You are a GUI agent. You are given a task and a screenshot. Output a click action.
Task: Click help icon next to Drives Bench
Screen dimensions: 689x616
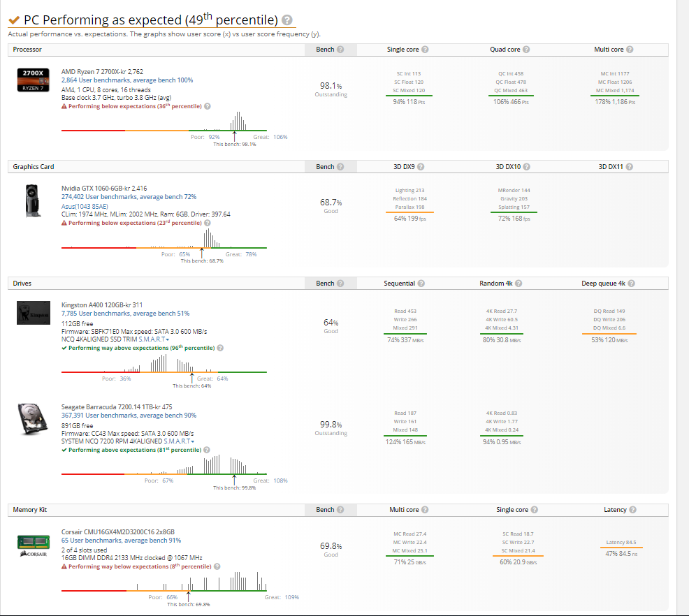[x=340, y=284]
